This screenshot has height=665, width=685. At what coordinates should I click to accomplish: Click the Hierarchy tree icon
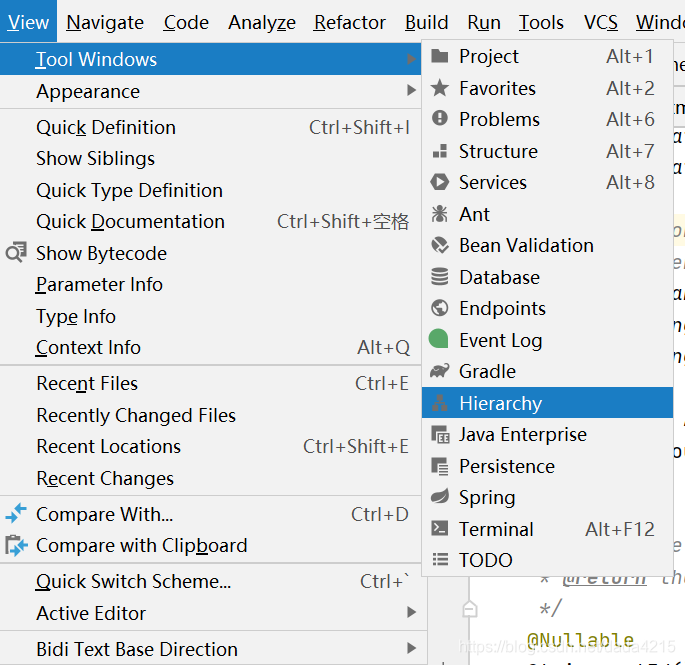point(439,403)
